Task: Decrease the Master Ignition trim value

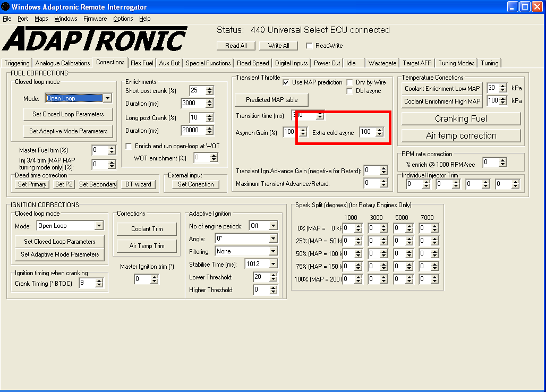Action: pos(154,282)
